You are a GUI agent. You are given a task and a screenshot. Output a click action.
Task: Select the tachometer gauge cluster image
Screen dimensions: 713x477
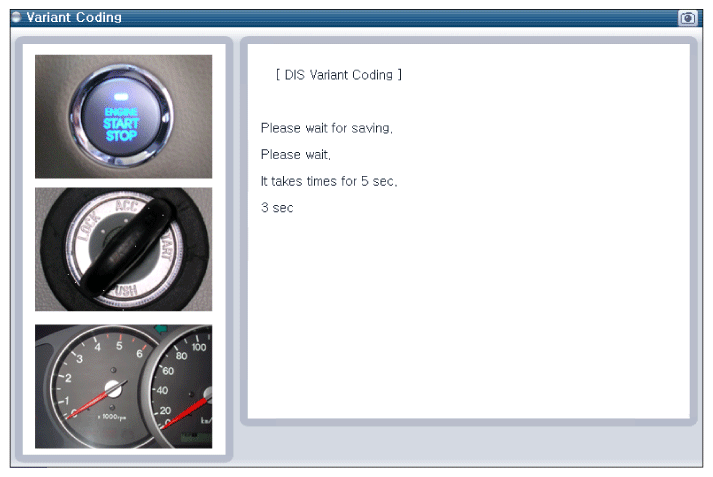[123, 387]
